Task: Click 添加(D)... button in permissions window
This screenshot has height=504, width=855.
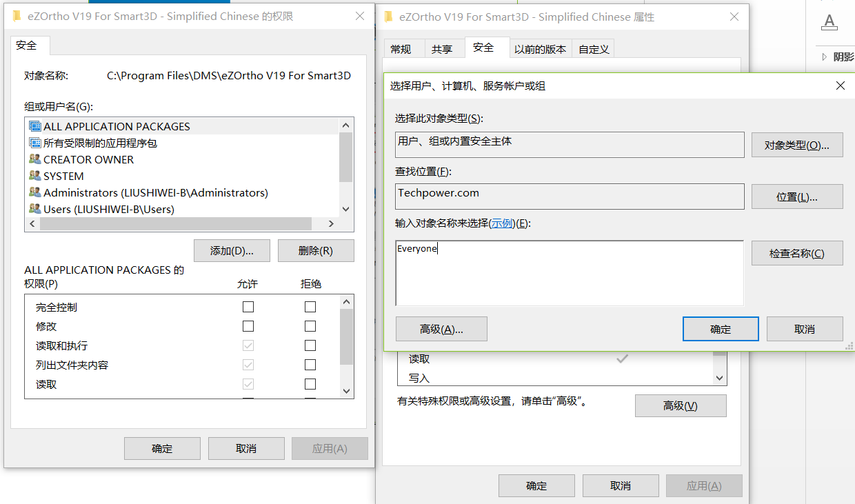Action: tap(232, 251)
